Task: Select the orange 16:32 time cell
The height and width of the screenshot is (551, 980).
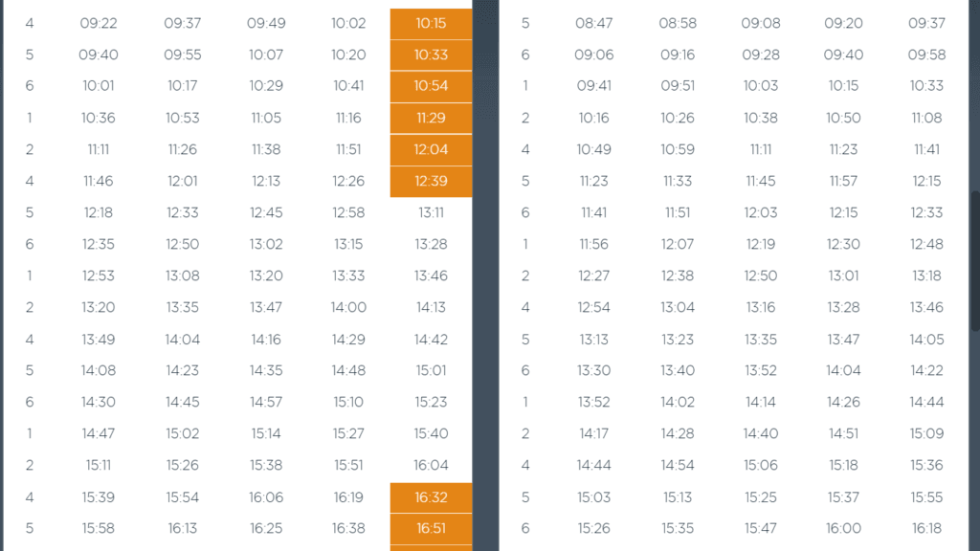Action: tap(431, 497)
